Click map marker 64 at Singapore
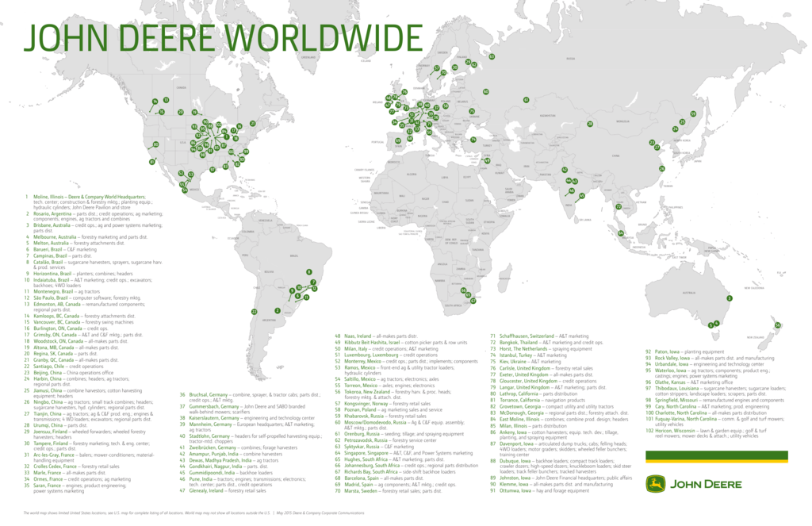The image size is (812, 526). point(620,233)
